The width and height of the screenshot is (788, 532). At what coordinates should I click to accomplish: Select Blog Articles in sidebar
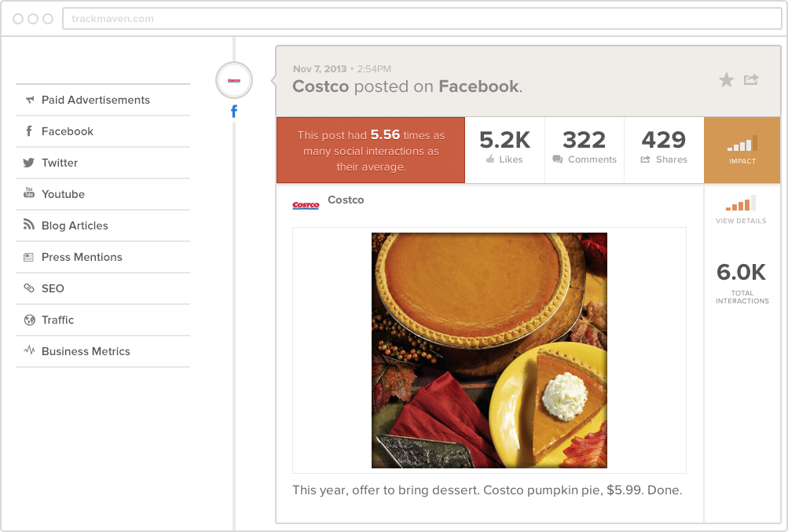[103, 226]
